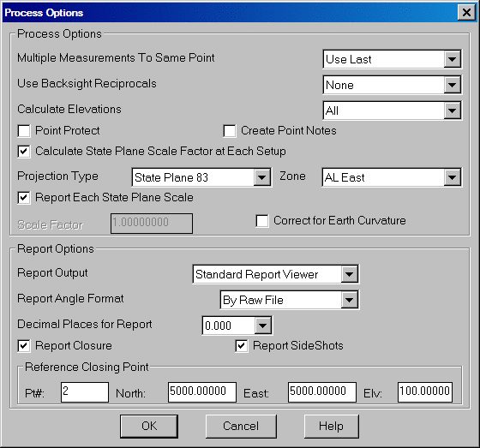Click the OK button
The height and width of the screenshot is (448, 480).
(149, 427)
